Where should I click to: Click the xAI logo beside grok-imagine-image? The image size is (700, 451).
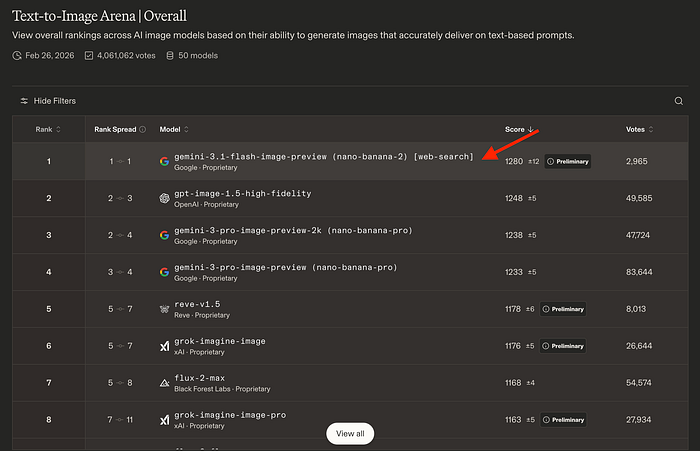[x=164, y=346]
